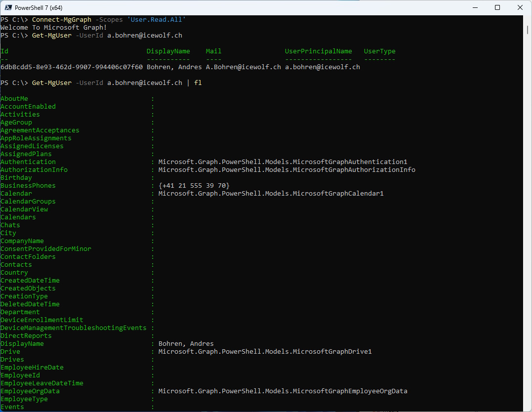Click the PowerShell 7 title bar icon
This screenshot has width=532, height=412.
pyautogui.click(x=8, y=7)
